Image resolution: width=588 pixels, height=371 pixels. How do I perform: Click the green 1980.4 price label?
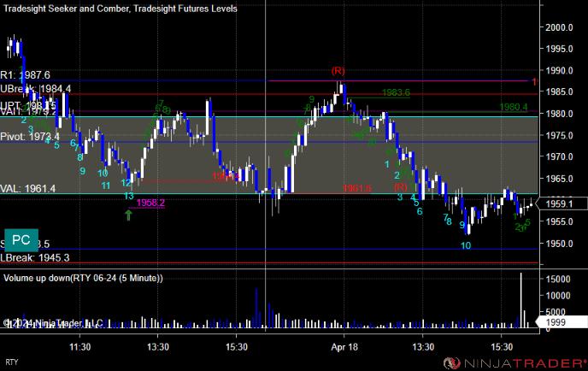coord(514,108)
